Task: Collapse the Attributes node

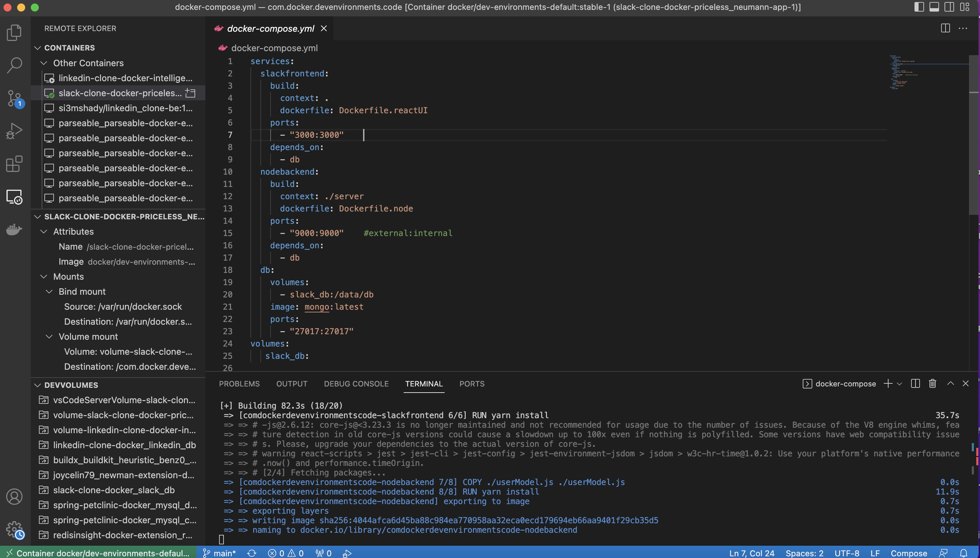Action: [44, 232]
